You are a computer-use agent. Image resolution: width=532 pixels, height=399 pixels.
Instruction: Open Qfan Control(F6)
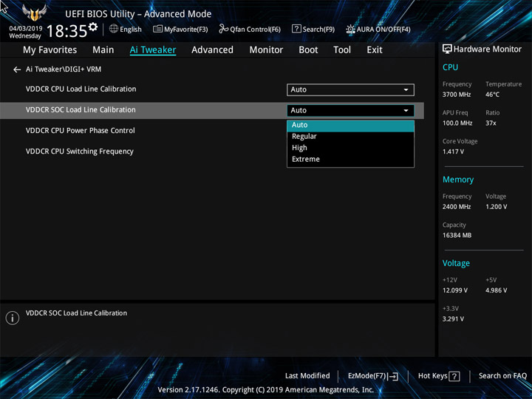[x=250, y=29]
